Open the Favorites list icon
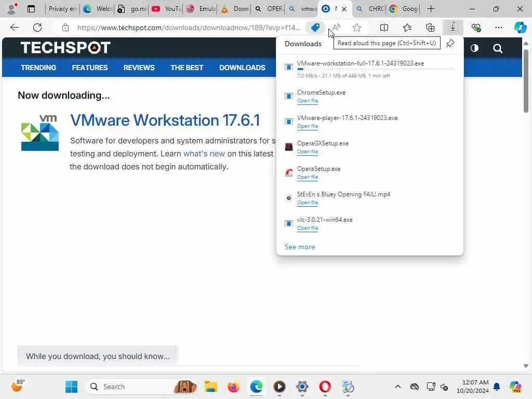 coord(407,28)
